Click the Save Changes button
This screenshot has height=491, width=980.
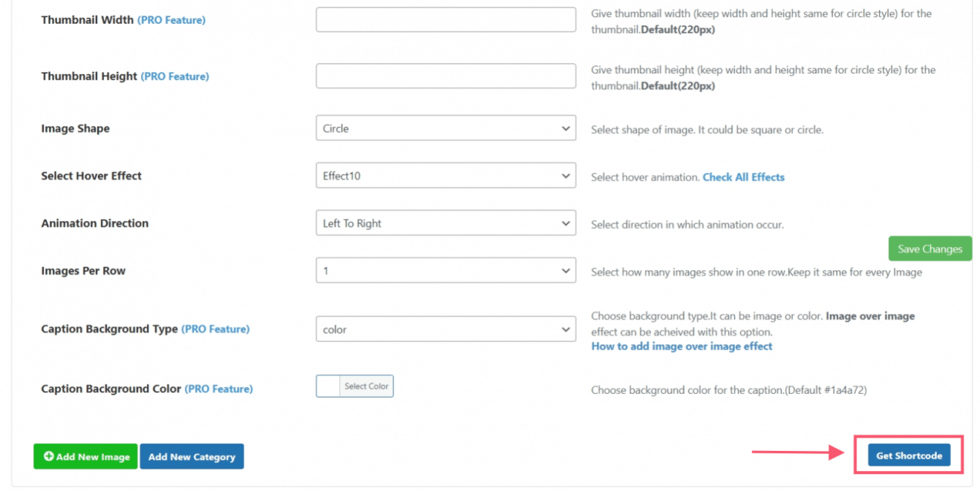pos(930,248)
